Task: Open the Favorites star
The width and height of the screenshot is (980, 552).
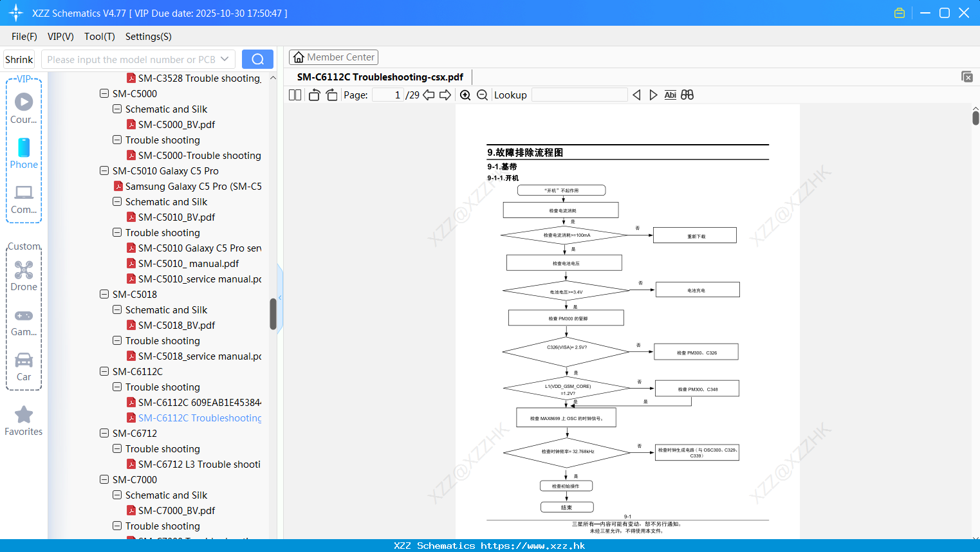Action: (x=24, y=421)
